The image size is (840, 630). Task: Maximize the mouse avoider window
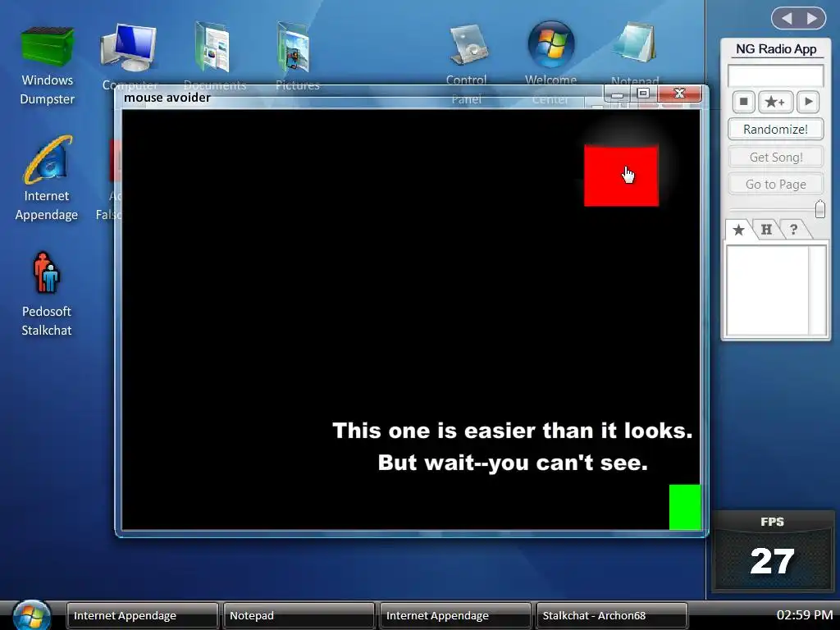pos(643,94)
